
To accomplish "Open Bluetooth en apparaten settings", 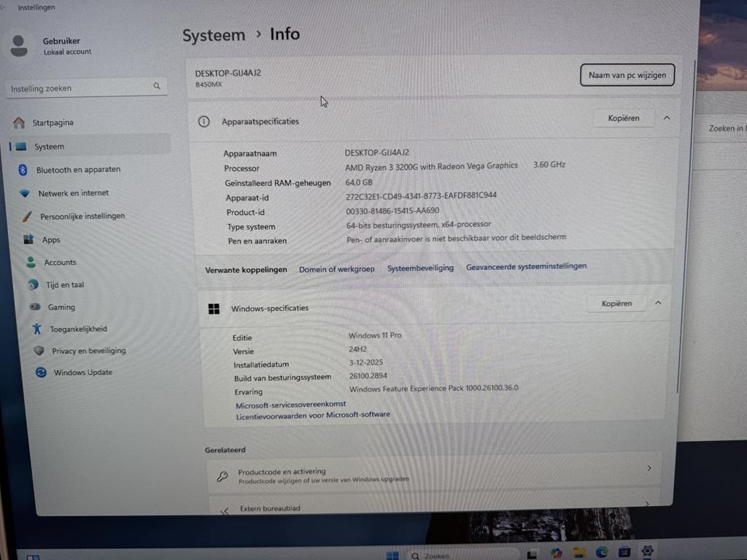I will click(78, 170).
